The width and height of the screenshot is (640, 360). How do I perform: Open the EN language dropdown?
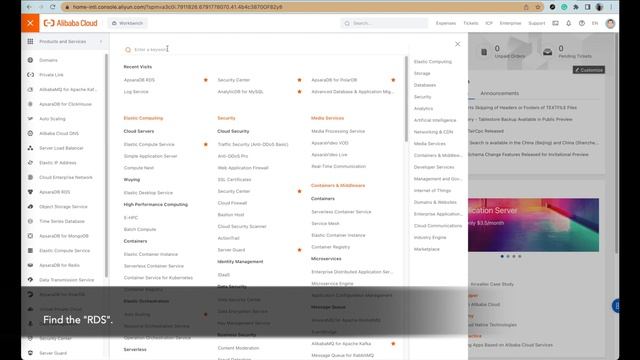(595, 23)
